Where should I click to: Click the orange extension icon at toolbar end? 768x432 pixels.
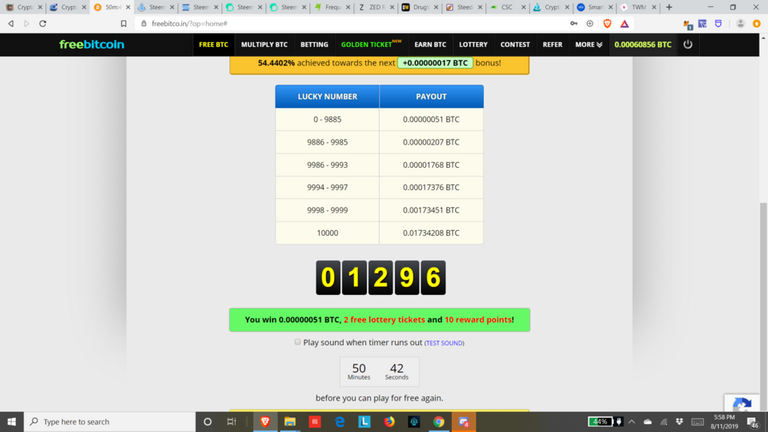pos(757,24)
